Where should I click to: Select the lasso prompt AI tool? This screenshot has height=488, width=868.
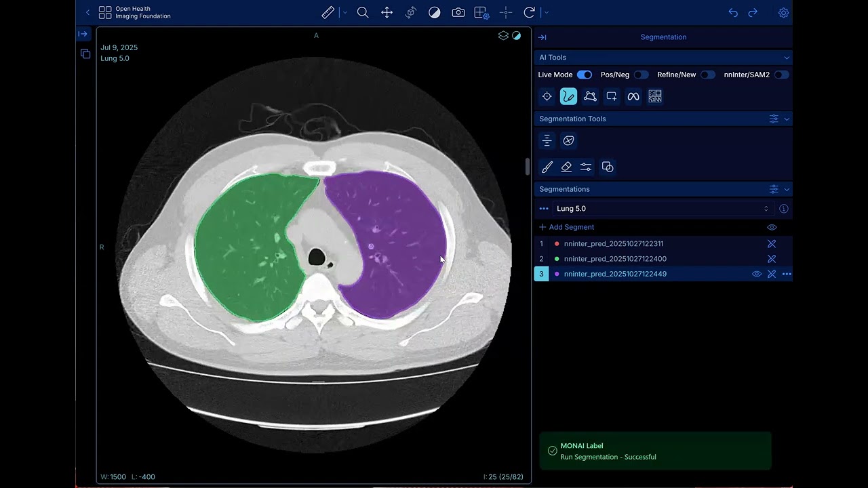(590, 96)
